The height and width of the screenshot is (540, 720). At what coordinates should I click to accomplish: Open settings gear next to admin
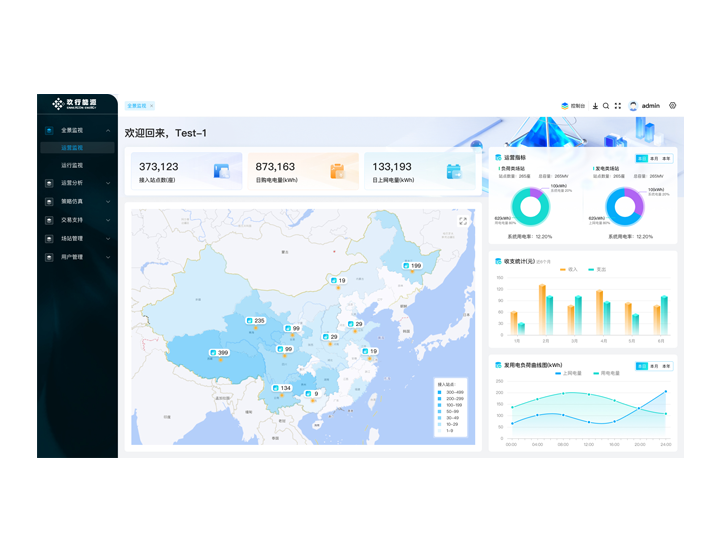pos(673,105)
